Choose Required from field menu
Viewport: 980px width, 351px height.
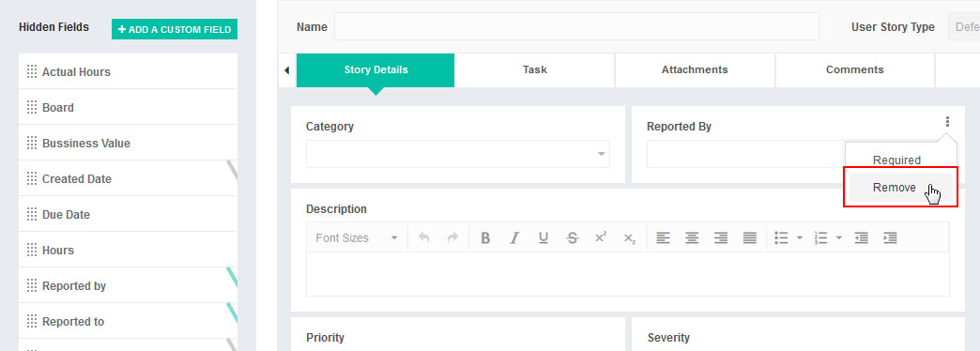(x=896, y=160)
